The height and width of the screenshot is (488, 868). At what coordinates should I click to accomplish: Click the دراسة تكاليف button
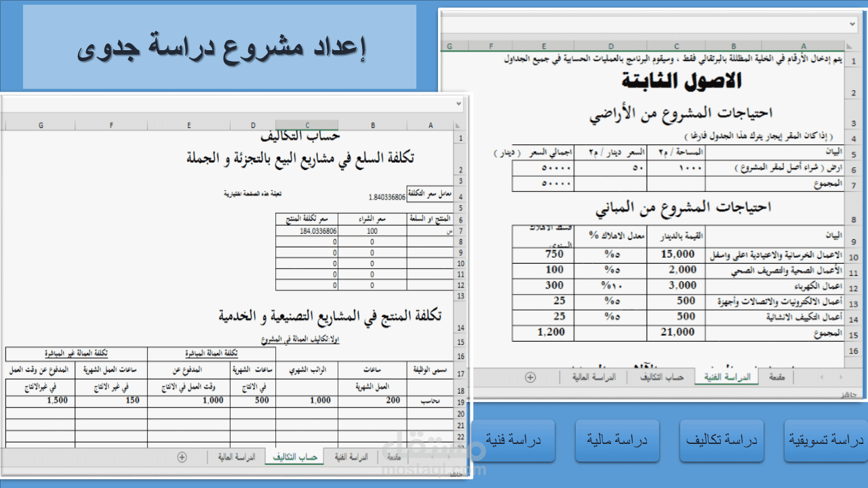722,441
